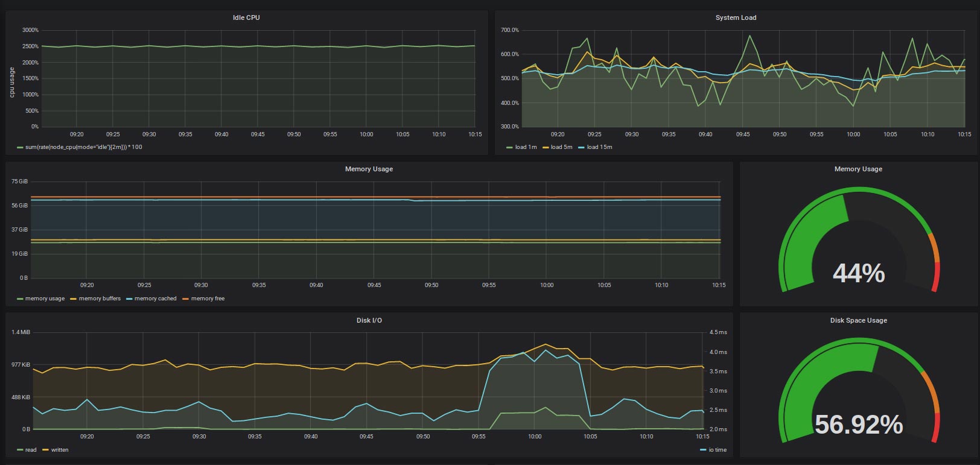The height and width of the screenshot is (465, 980).
Task: Click the 09:45 tick on System Load axis
Action: pos(743,134)
